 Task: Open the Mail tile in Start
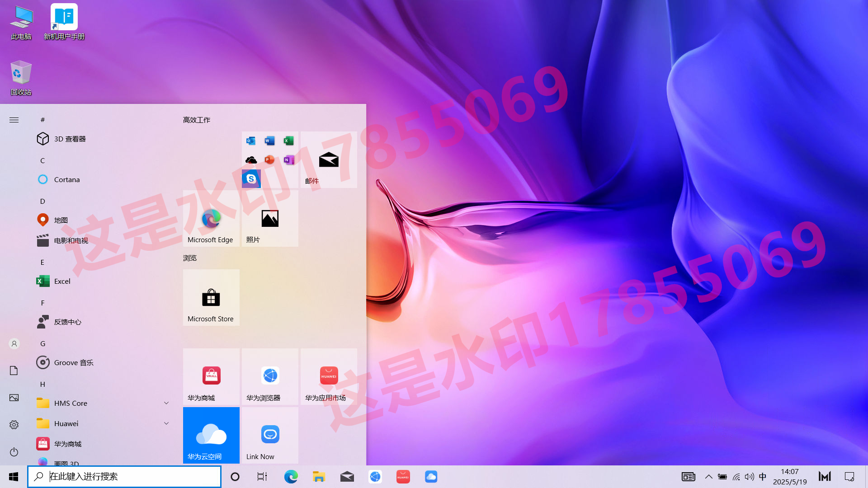coord(329,160)
